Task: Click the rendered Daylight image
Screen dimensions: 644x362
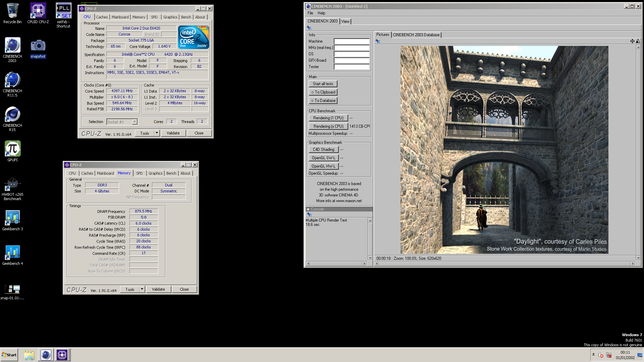Action: (x=504, y=150)
